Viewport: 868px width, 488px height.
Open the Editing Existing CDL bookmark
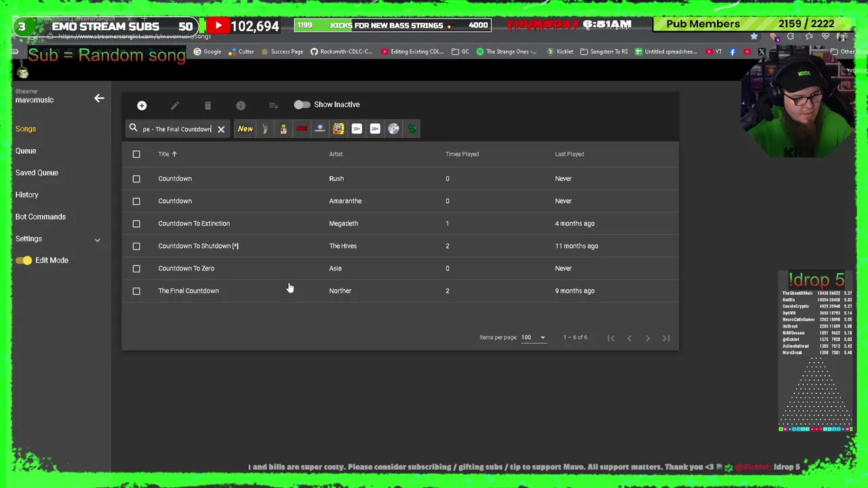(x=412, y=52)
